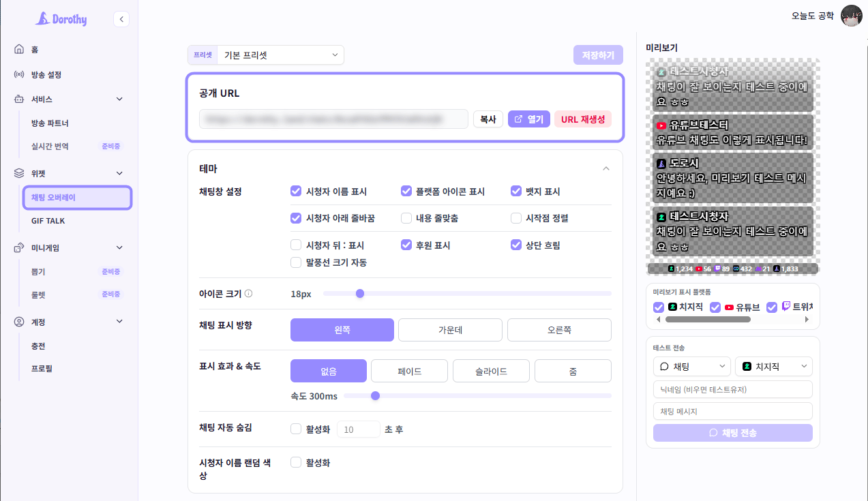Select 채팅 오버레이 menu item
Viewport: 868px width, 501px height.
point(76,198)
